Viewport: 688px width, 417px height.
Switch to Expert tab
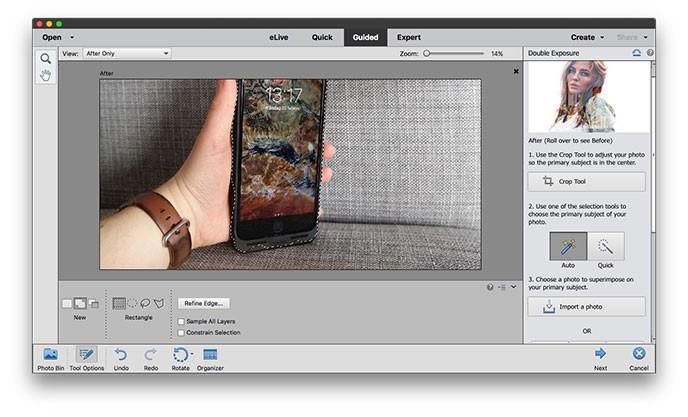pyautogui.click(x=409, y=38)
